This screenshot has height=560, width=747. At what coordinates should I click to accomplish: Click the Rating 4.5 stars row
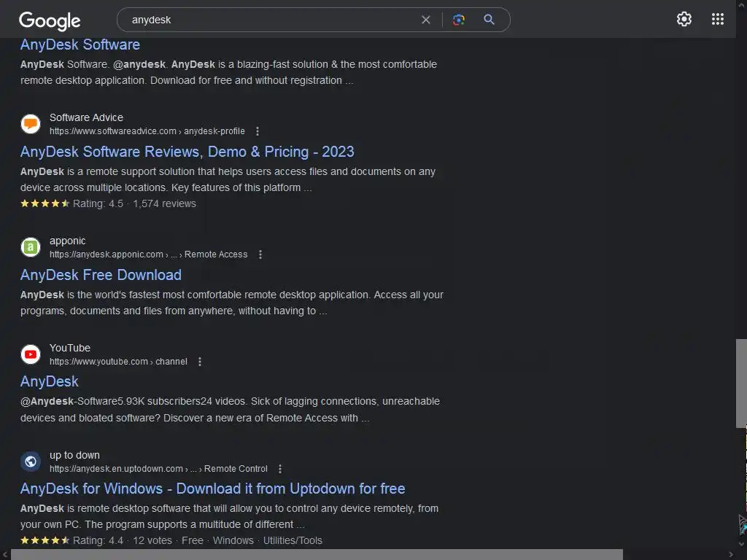pyautogui.click(x=108, y=204)
